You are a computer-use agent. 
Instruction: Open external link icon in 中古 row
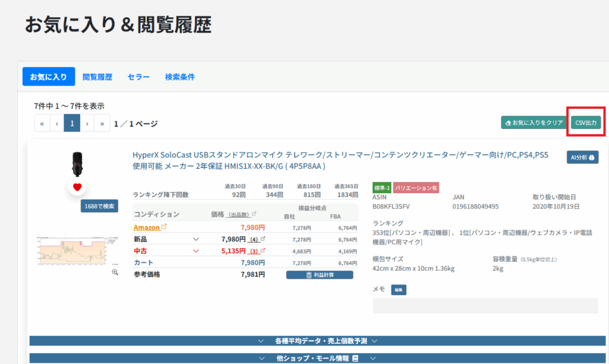pyautogui.click(x=263, y=250)
